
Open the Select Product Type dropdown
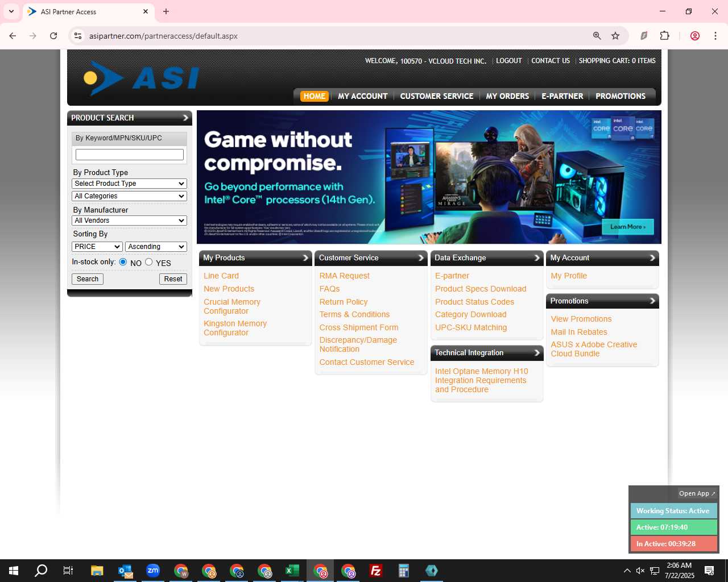click(130, 184)
